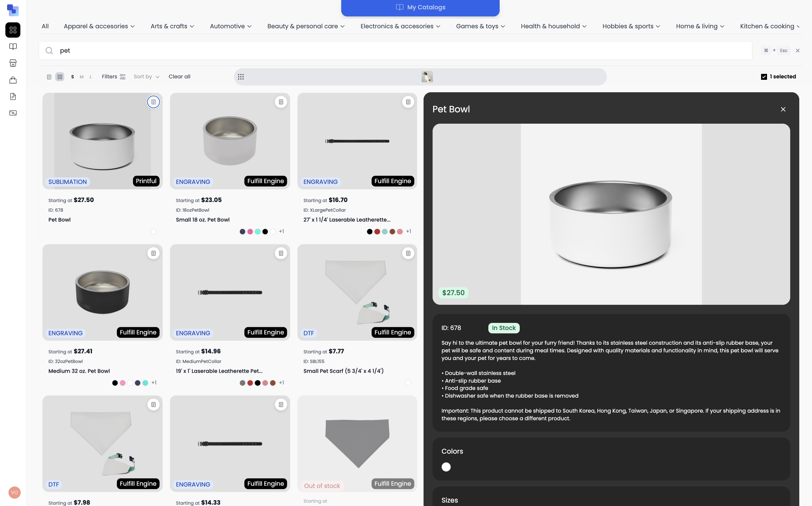Open the shopping bag icon in sidebar
812x506 pixels.
(13, 80)
